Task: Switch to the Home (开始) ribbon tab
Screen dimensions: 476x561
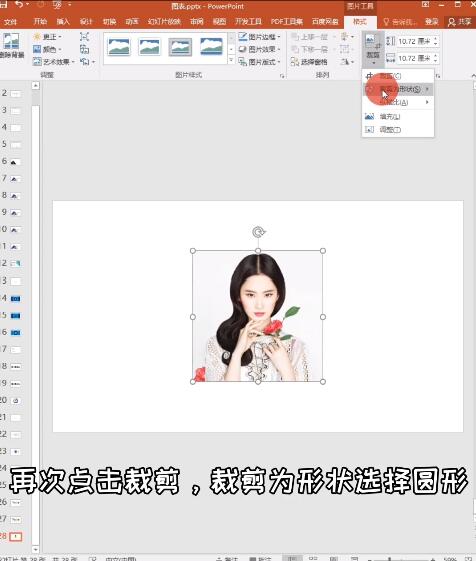Action: (x=40, y=22)
